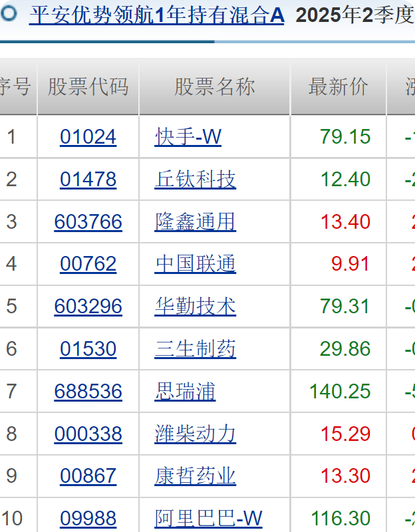Select the latest price 140.25

[340, 391]
